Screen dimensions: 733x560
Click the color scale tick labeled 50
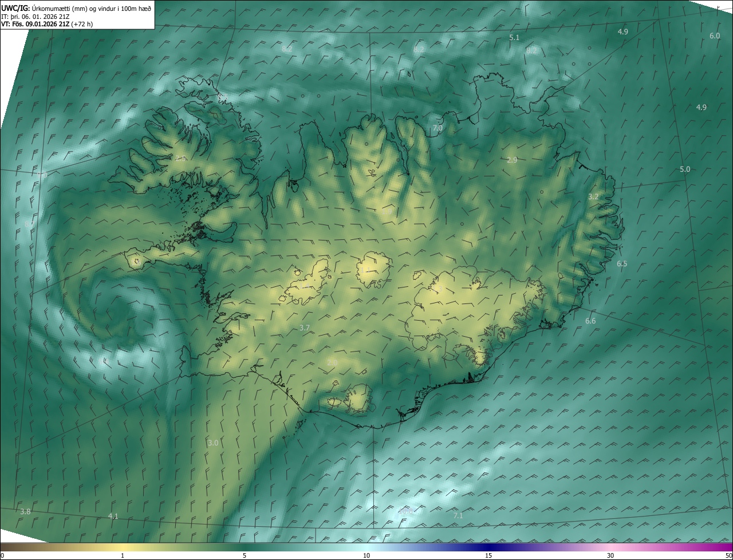pos(728,556)
